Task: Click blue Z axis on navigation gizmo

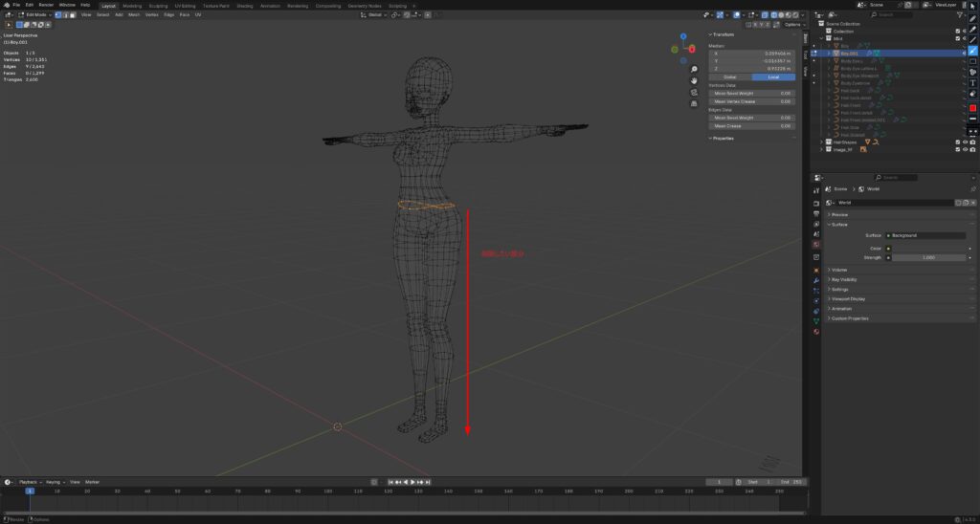Action: 683,36
